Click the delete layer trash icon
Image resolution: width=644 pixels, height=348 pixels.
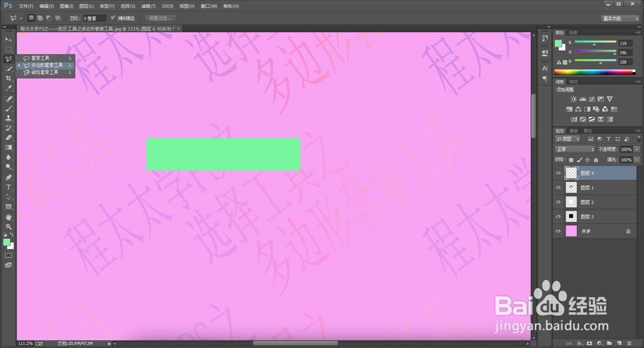(629, 343)
